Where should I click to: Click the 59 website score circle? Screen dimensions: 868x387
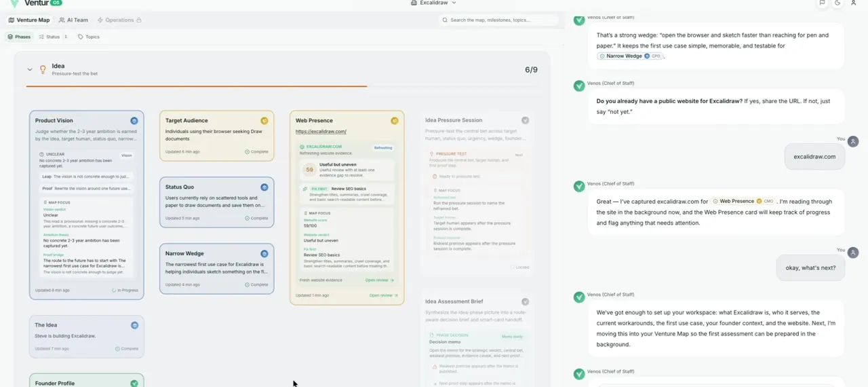[x=310, y=170]
